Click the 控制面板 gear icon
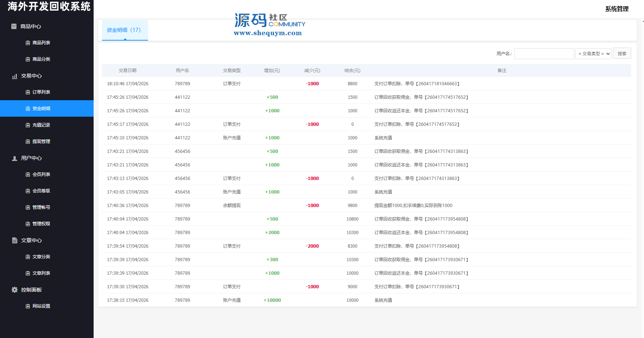Screen dimensions: 644x338 pyautogui.click(x=15, y=290)
